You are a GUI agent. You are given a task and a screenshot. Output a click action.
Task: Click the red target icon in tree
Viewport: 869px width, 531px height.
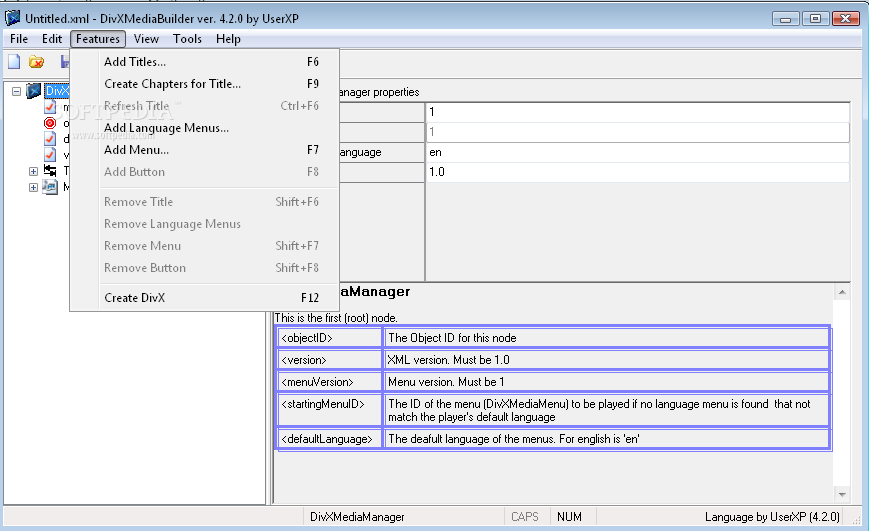[50, 123]
